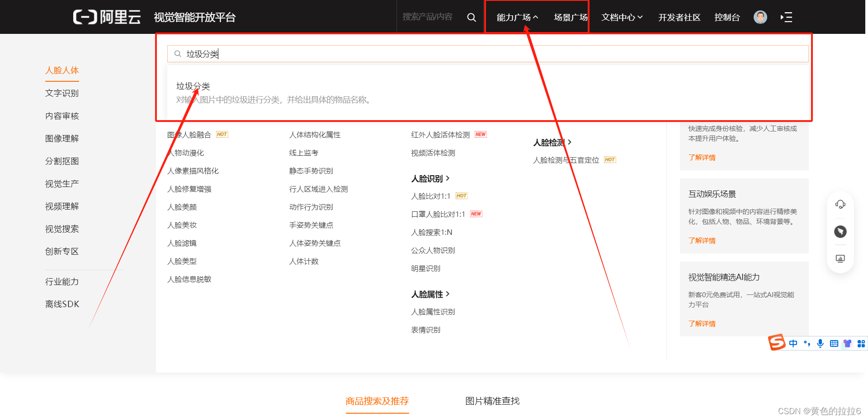
Task: Click 了解详情 under 互动娱乐场景
Action: (702, 241)
